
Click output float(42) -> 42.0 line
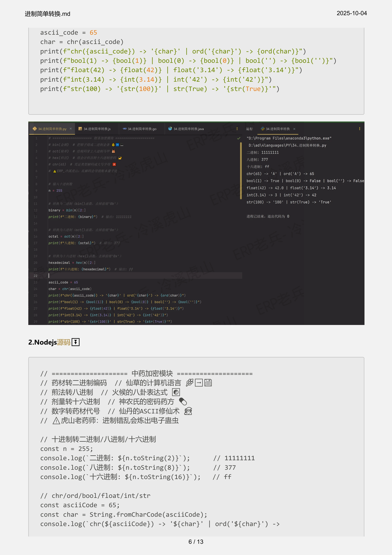tap(291, 188)
